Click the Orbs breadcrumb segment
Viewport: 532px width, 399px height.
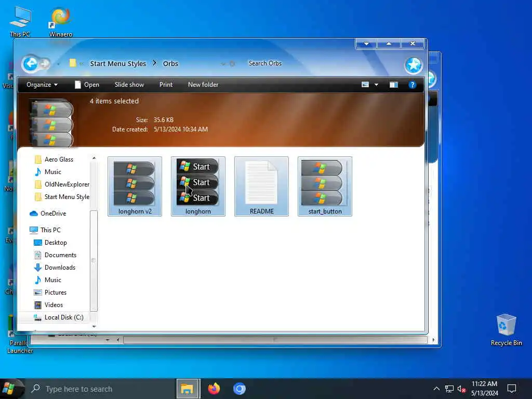(170, 63)
